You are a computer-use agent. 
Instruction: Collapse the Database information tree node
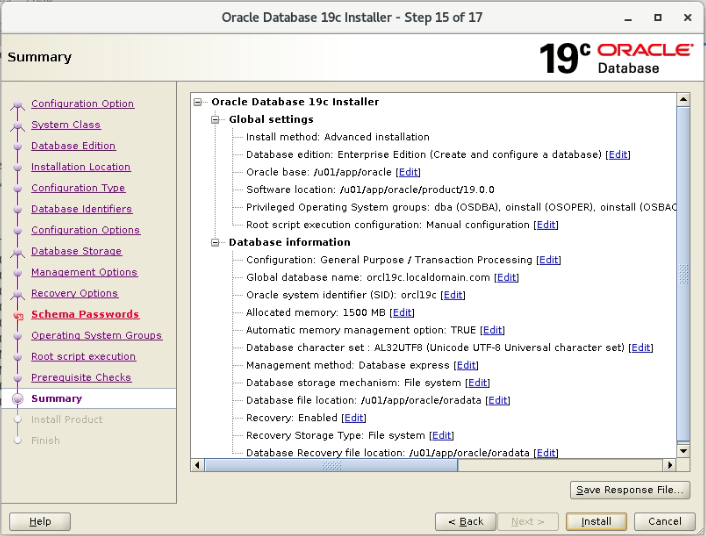tap(215, 243)
